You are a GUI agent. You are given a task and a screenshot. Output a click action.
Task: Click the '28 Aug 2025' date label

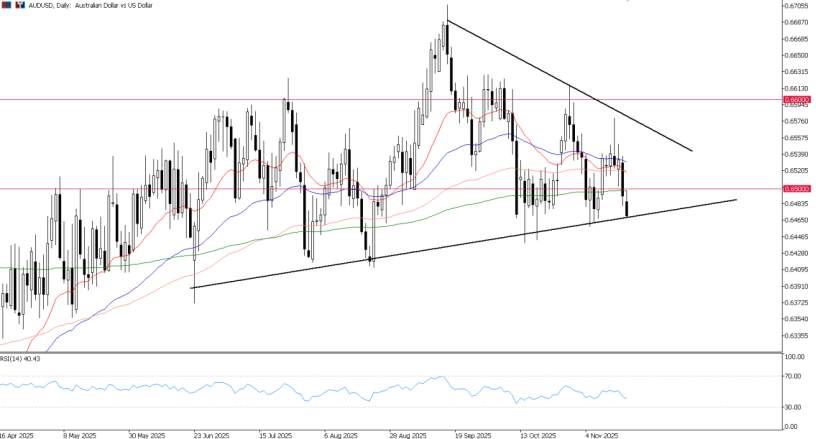[407, 435]
